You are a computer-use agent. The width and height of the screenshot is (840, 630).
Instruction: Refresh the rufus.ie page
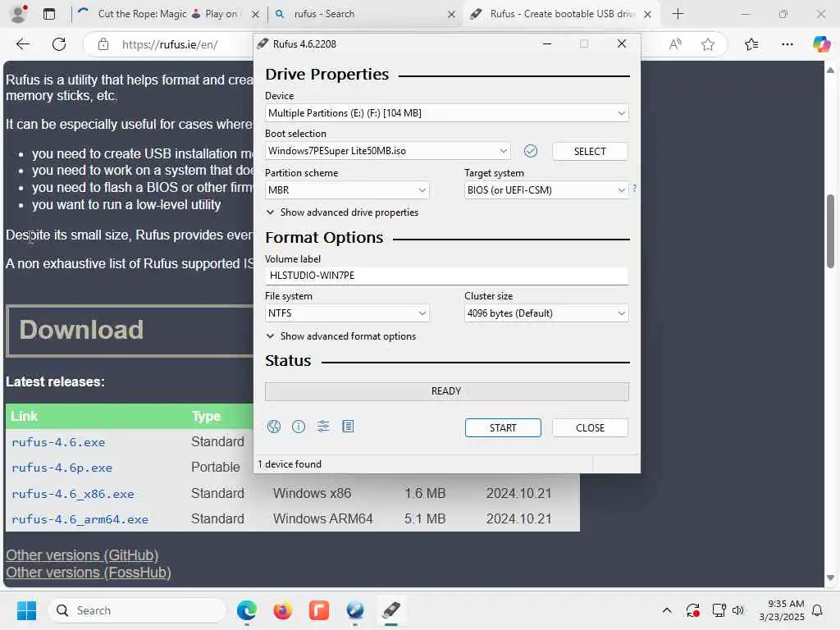(59, 44)
